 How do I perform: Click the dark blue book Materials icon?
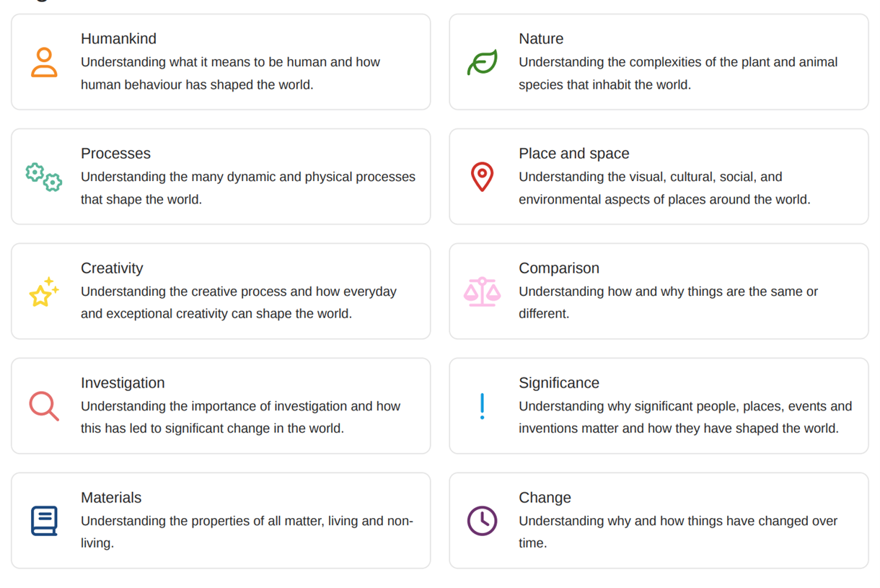44,521
